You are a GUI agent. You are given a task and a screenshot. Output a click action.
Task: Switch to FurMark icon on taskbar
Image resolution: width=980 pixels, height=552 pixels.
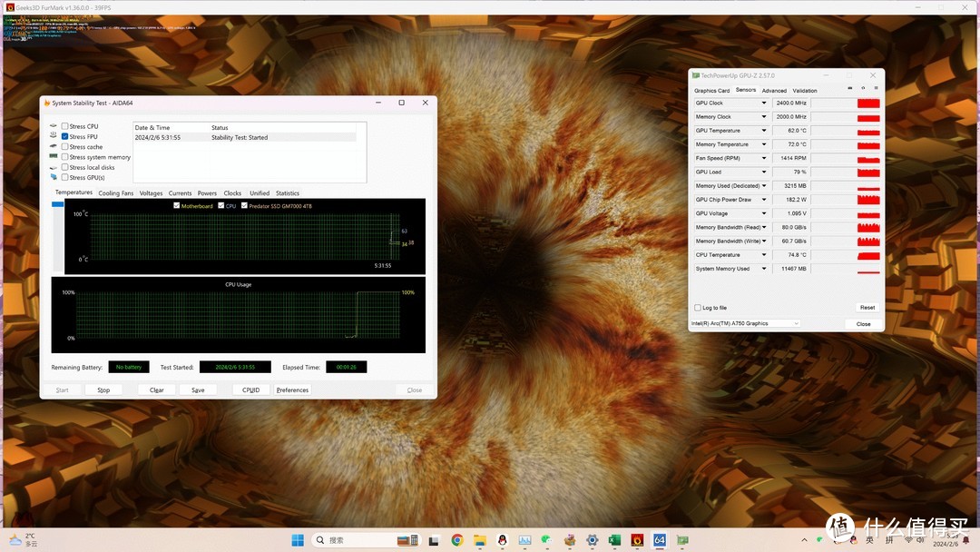637,540
